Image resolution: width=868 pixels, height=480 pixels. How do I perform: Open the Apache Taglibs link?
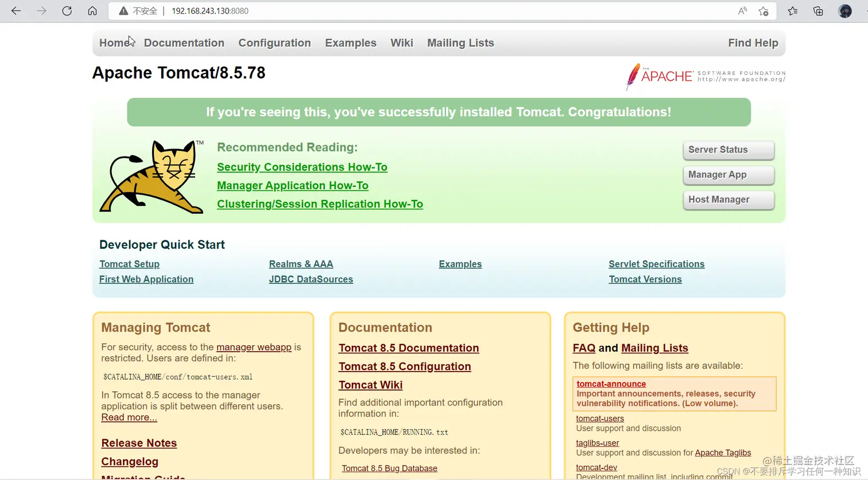tap(723, 453)
